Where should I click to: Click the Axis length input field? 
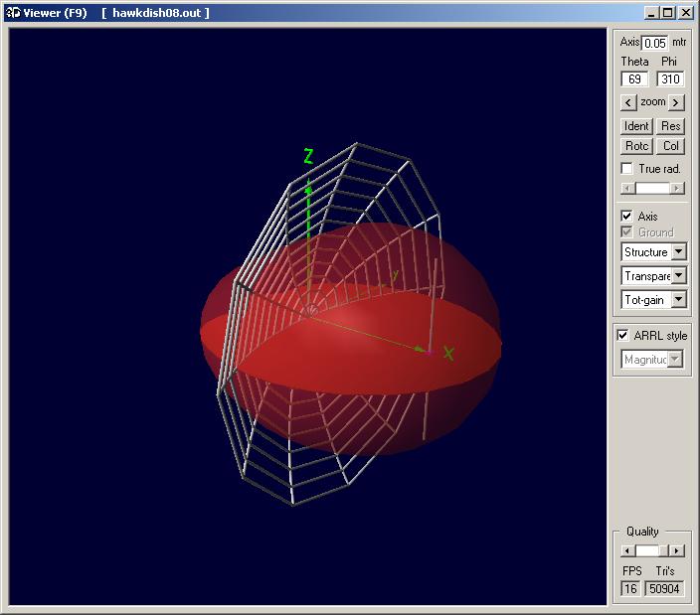pyautogui.click(x=654, y=43)
